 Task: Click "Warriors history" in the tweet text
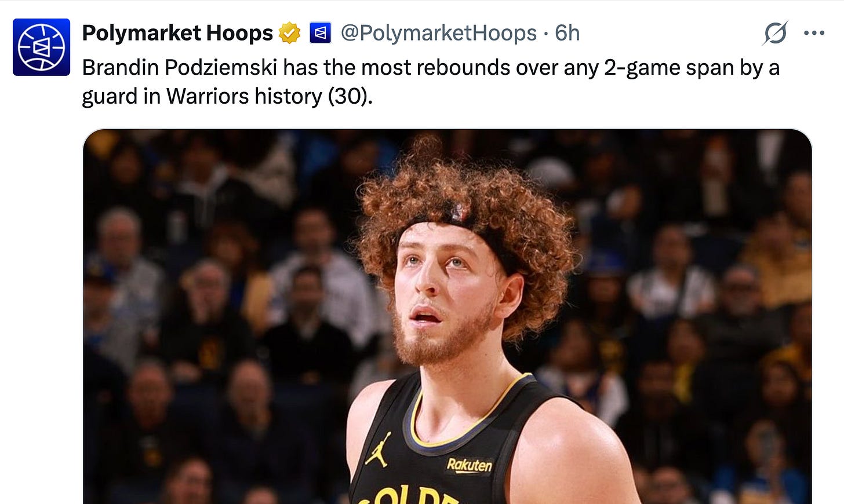pyautogui.click(x=244, y=96)
